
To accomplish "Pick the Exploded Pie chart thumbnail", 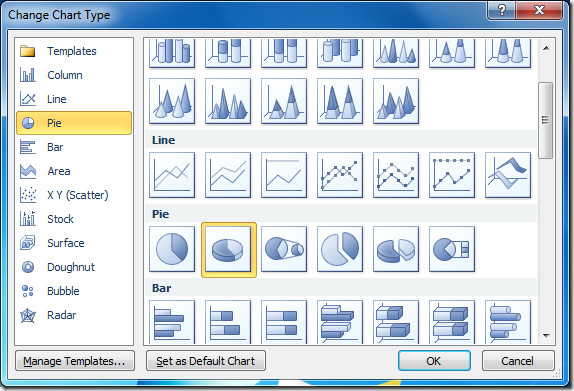I will pyautogui.click(x=340, y=249).
